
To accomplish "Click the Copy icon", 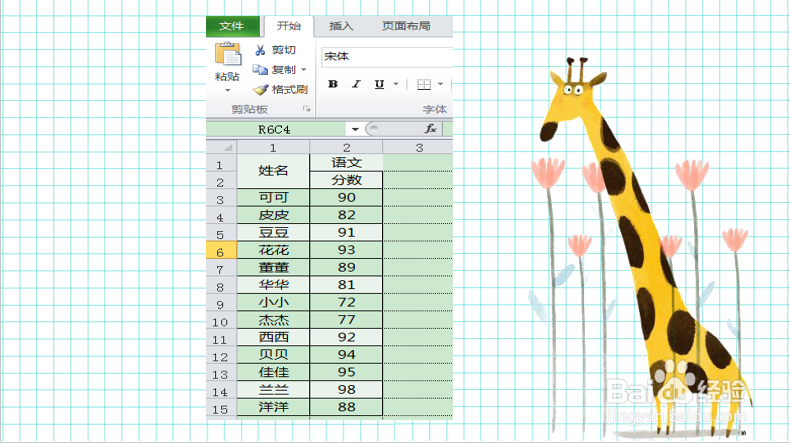I will pyautogui.click(x=260, y=70).
